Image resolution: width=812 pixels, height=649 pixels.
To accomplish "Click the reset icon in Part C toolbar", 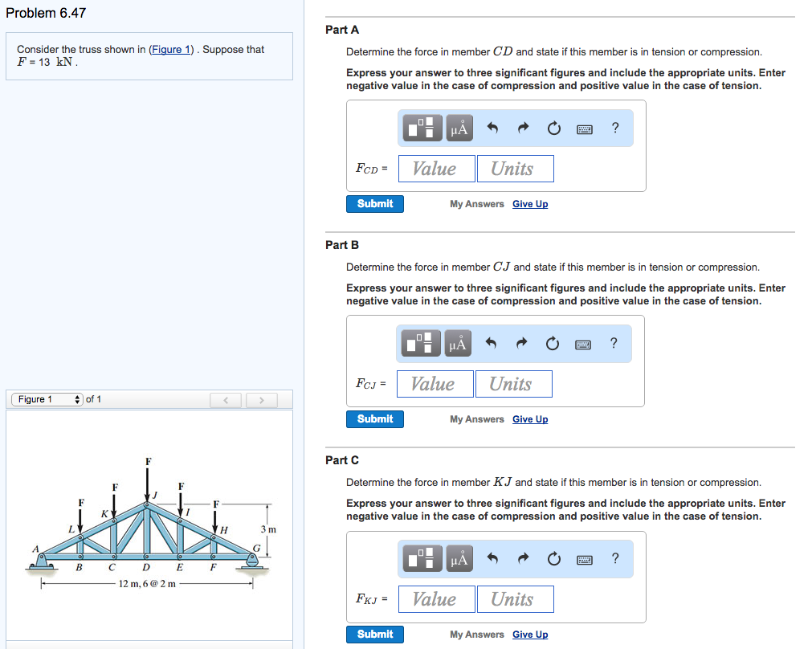I will [x=553, y=558].
